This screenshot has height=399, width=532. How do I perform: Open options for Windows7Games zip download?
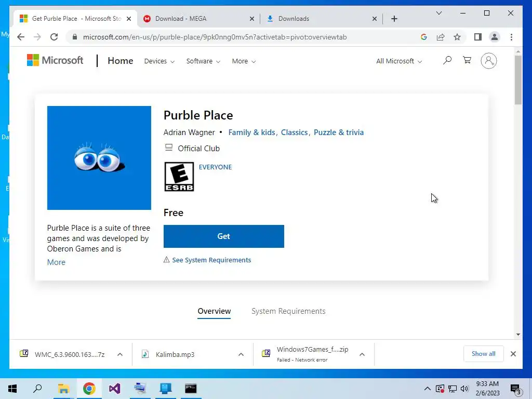pyautogui.click(x=362, y=354)
